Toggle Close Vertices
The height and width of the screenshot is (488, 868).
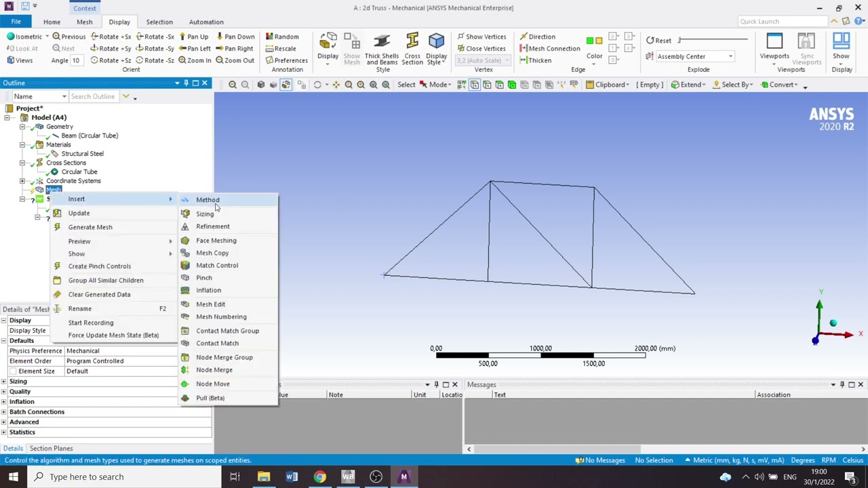[x=481, y=49]
